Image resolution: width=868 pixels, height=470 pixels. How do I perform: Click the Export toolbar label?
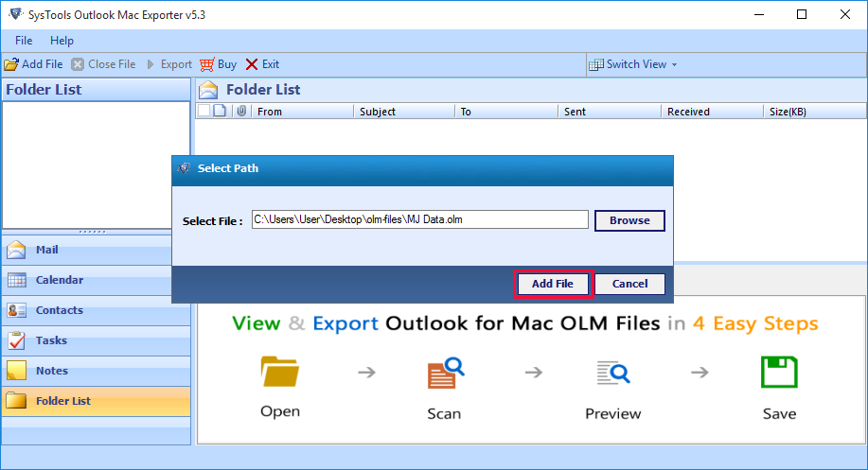[176, 64]
